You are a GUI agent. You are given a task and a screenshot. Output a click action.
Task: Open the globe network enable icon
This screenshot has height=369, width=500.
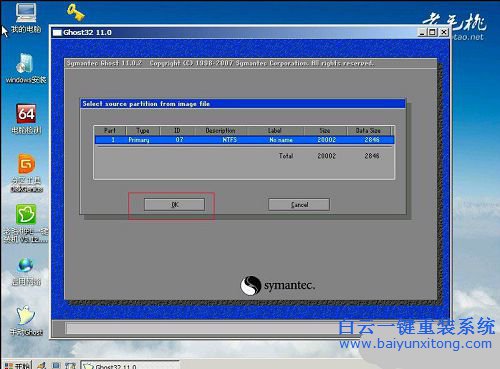[x=26, y=272]
